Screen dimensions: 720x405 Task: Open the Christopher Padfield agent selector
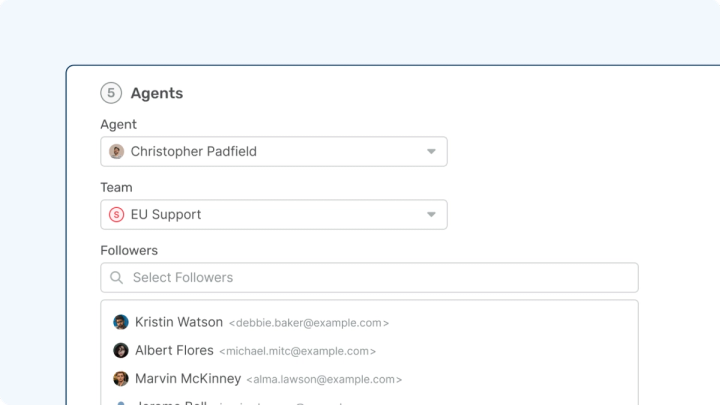[270, 152]
